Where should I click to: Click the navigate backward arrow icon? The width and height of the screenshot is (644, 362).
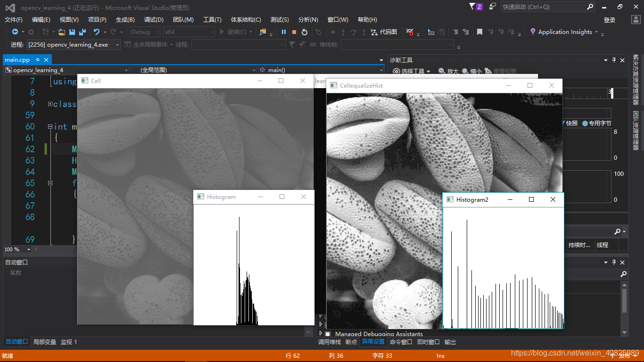pyautogui.click(x=15, y=32)
